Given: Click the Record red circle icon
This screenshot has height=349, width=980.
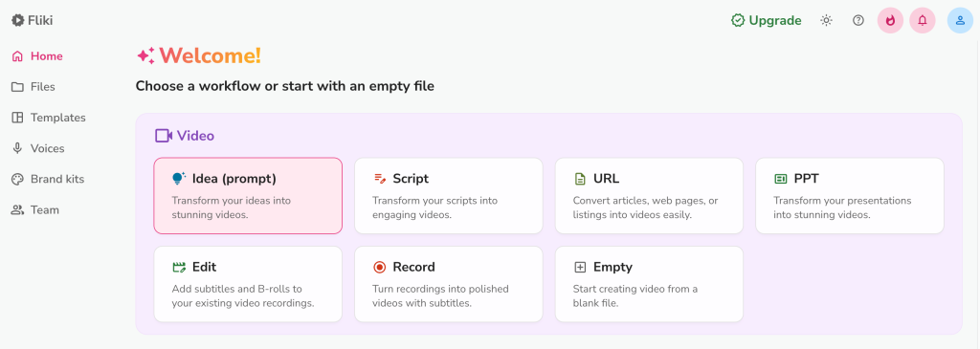Looking at the screenshot, I should tap(379, 267).
